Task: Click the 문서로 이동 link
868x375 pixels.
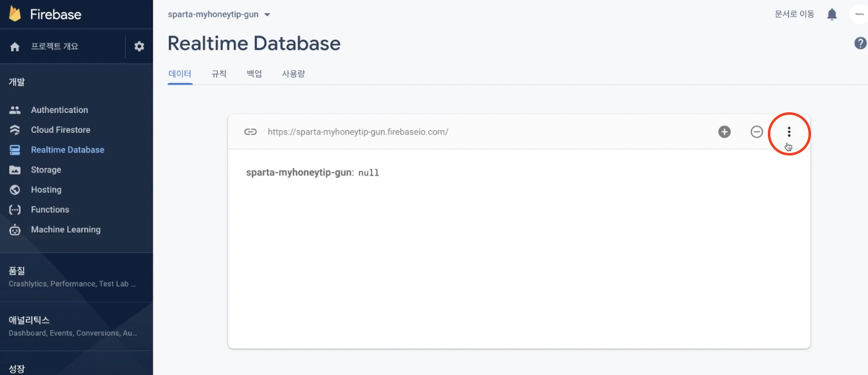Action: pyautogui.click(x=794, y=14)
